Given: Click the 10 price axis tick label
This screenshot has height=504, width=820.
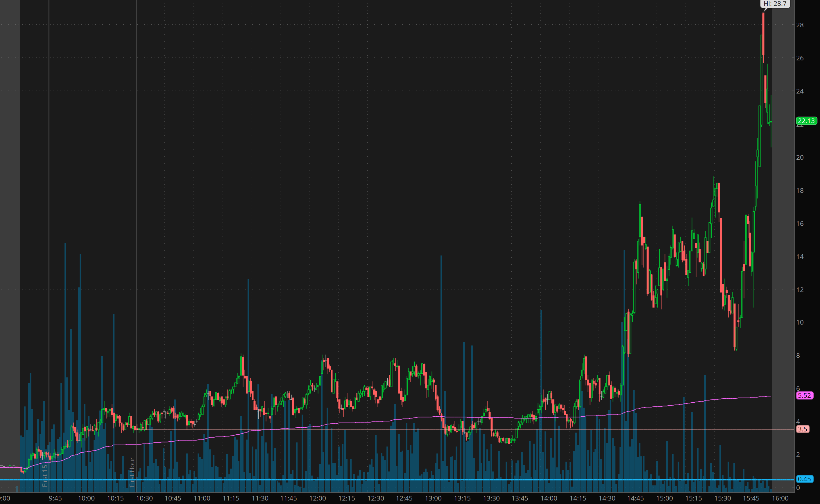Looking at the screenshot, I should tap(800, 322).
